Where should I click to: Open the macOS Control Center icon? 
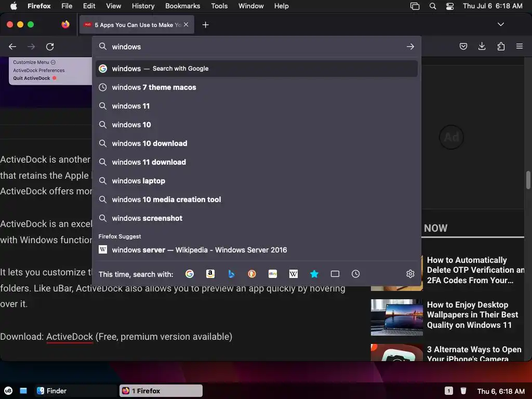[449, 6]
